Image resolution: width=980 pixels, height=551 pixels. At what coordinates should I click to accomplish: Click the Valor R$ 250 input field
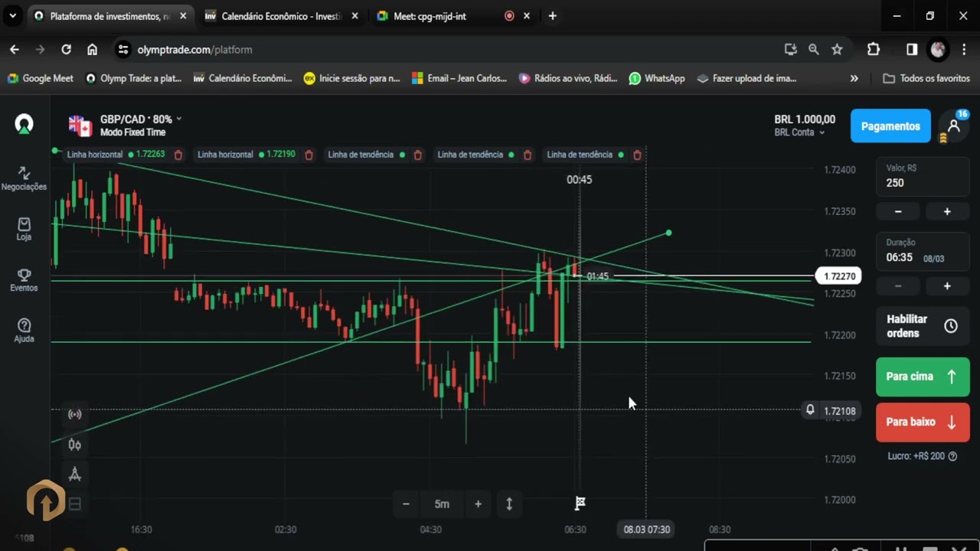[x=923, y=178]
